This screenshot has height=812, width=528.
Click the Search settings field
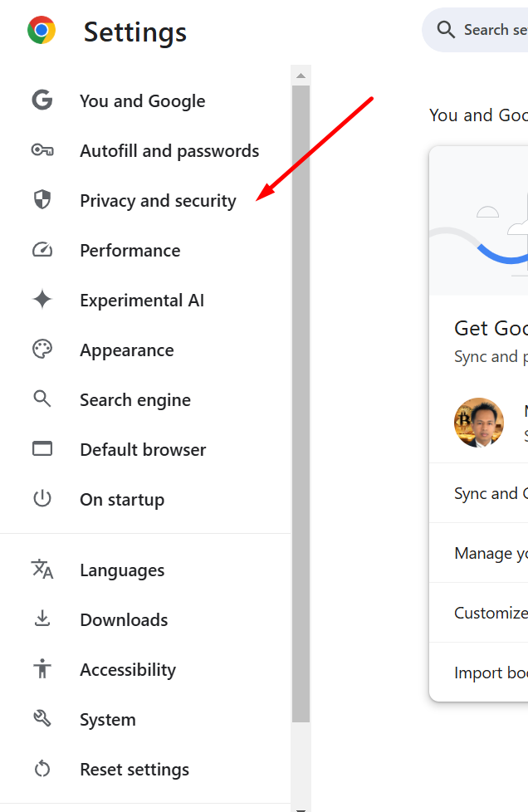click(x=490, y=31)
